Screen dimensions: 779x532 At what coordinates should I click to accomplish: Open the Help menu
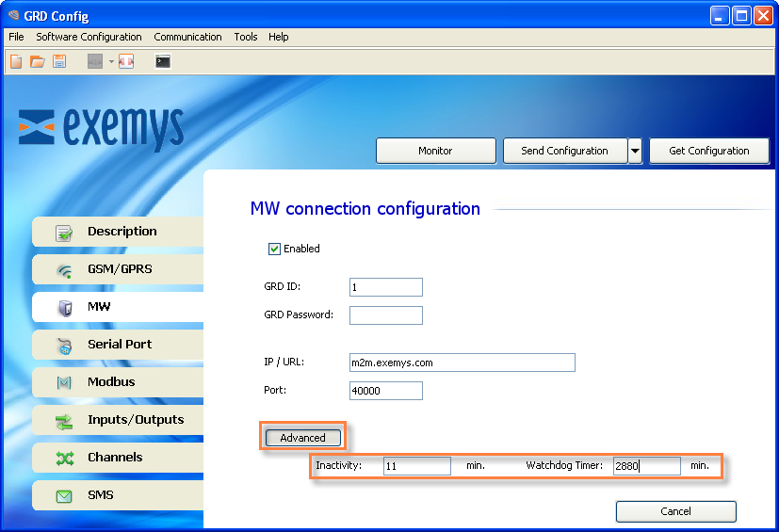[279, 37]
